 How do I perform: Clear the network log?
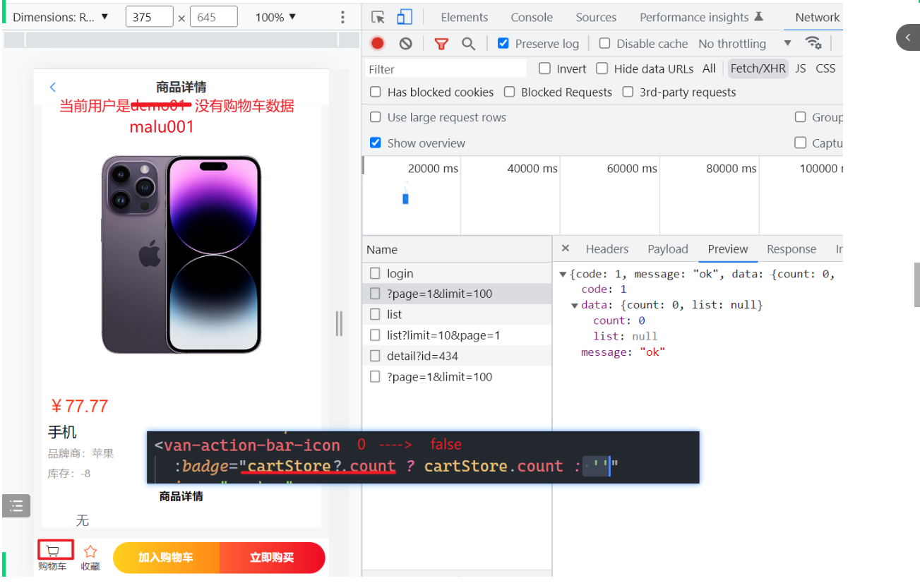point(405,44)
